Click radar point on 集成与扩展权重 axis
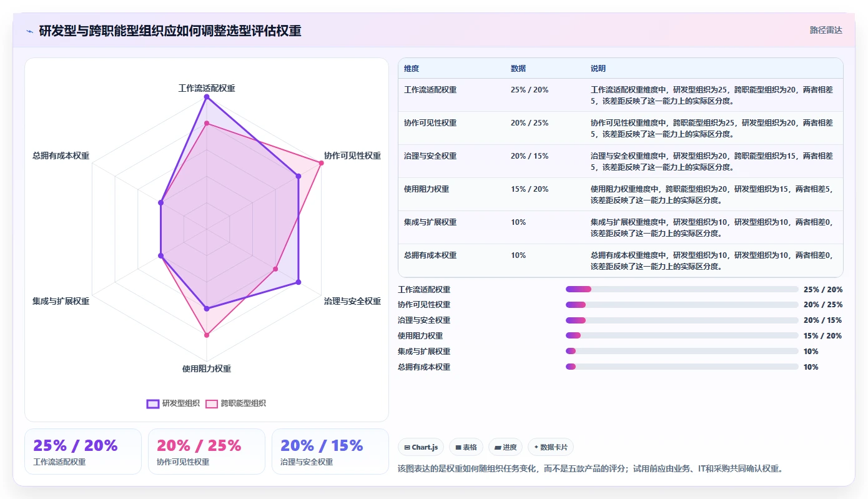The image size is (868, 499). (160, 256)
